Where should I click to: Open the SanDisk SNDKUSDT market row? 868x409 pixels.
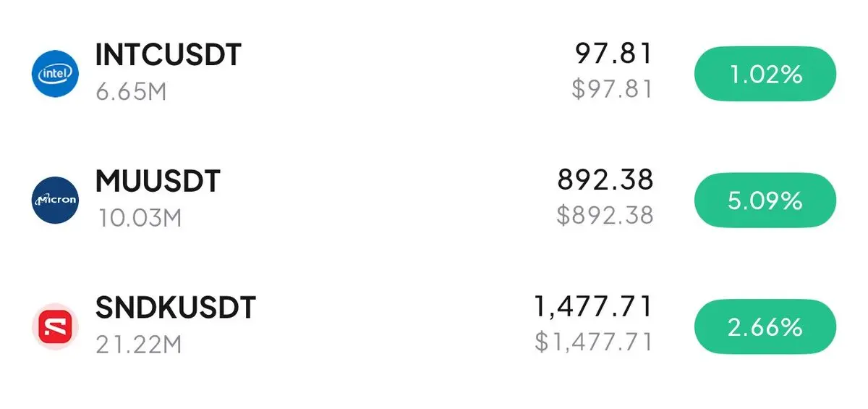click(434, 326)
